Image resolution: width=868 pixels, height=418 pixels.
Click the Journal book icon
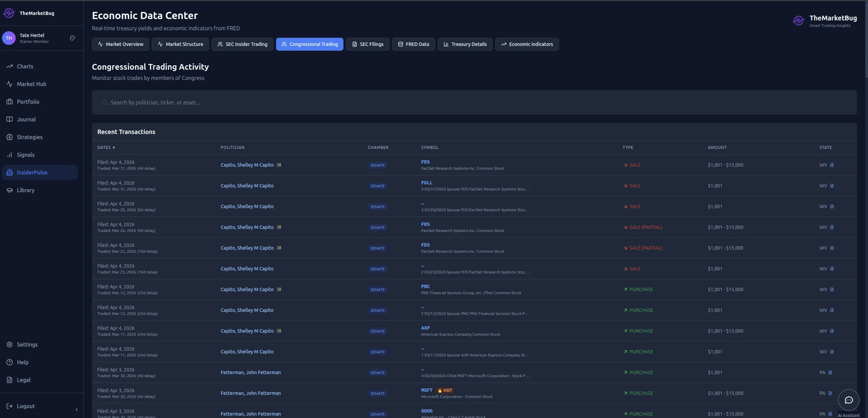[10, 119]
